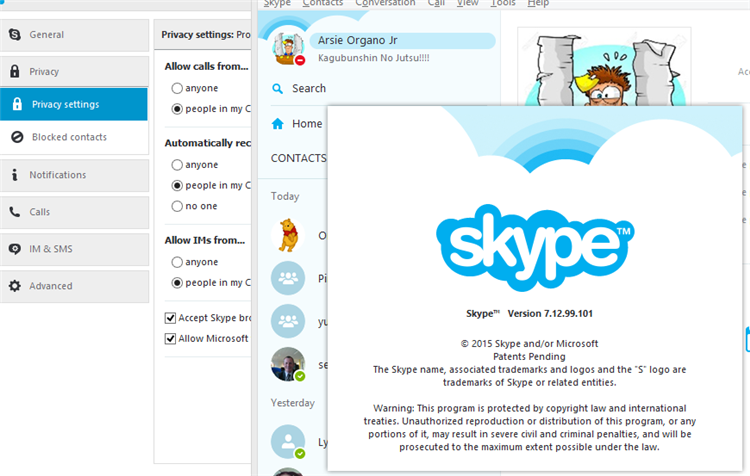Toggle the Accept Skype browser cookies checkbox

170,318
